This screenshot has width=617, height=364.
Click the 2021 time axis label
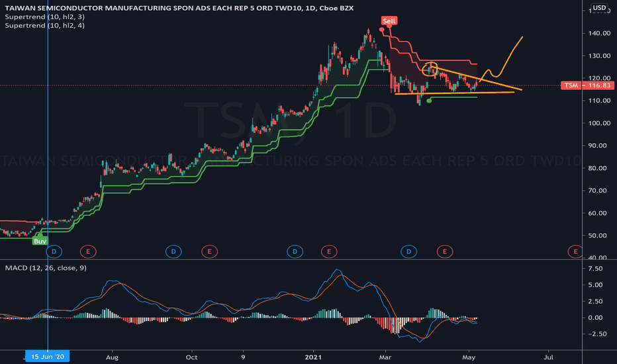313,357
